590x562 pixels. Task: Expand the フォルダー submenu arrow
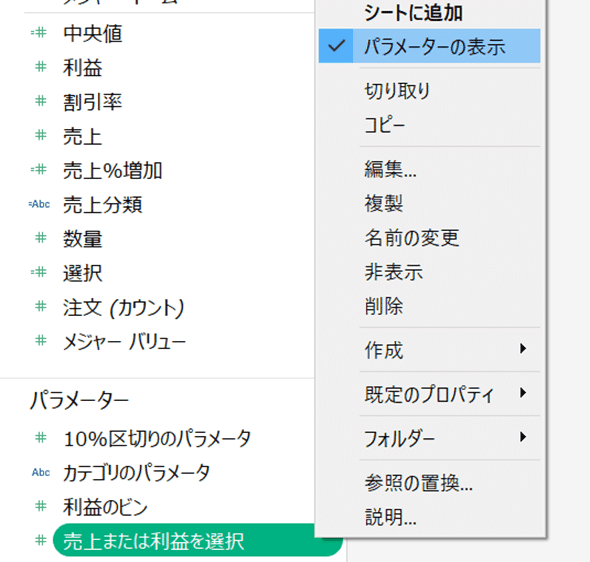(523, 437)
